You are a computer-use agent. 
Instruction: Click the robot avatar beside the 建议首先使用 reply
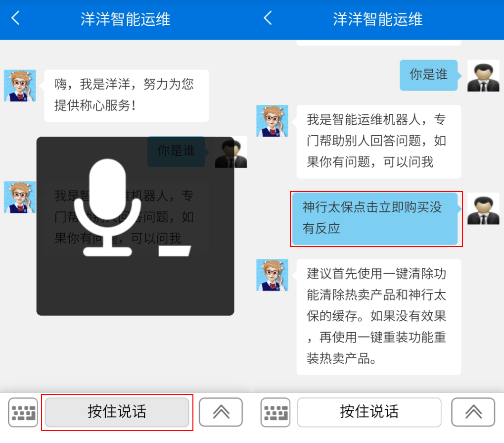pyautogui.click(x=272, y=275)
